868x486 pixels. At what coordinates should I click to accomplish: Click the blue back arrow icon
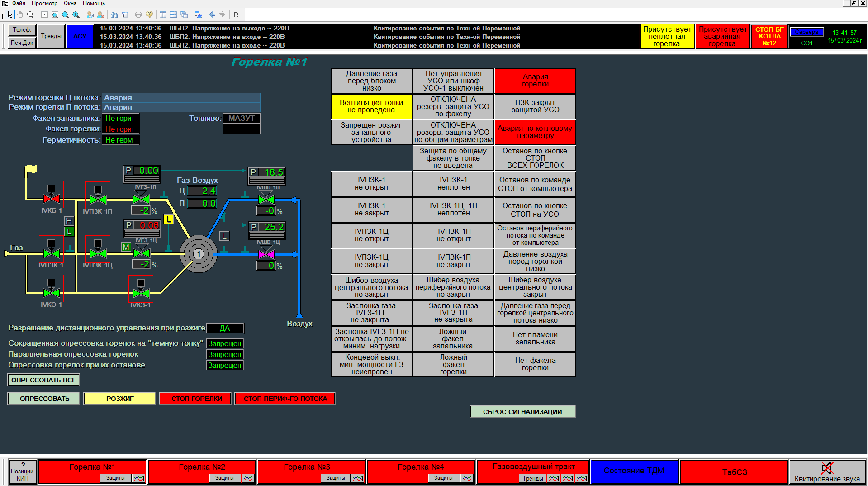212,15
